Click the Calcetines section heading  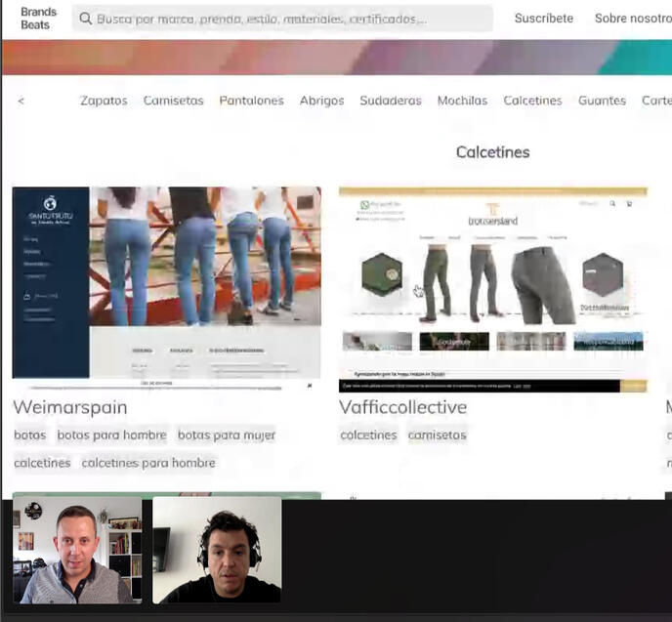(493, 152)
